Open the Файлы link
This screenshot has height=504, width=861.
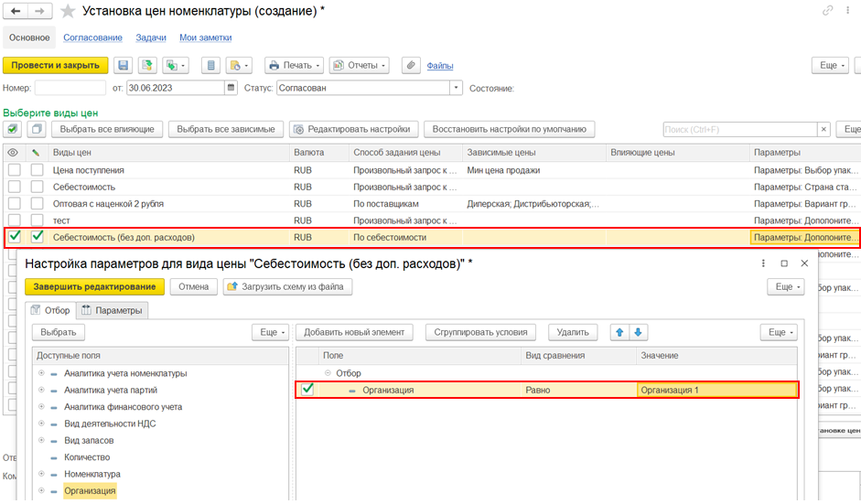point(440,66)
